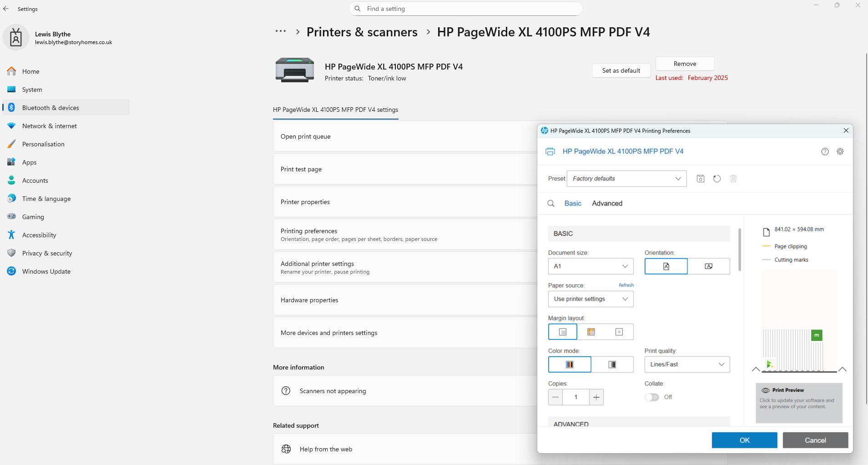Open Windows Update settings
Viewport: 868px width, 465px height.
click(66, 271)
